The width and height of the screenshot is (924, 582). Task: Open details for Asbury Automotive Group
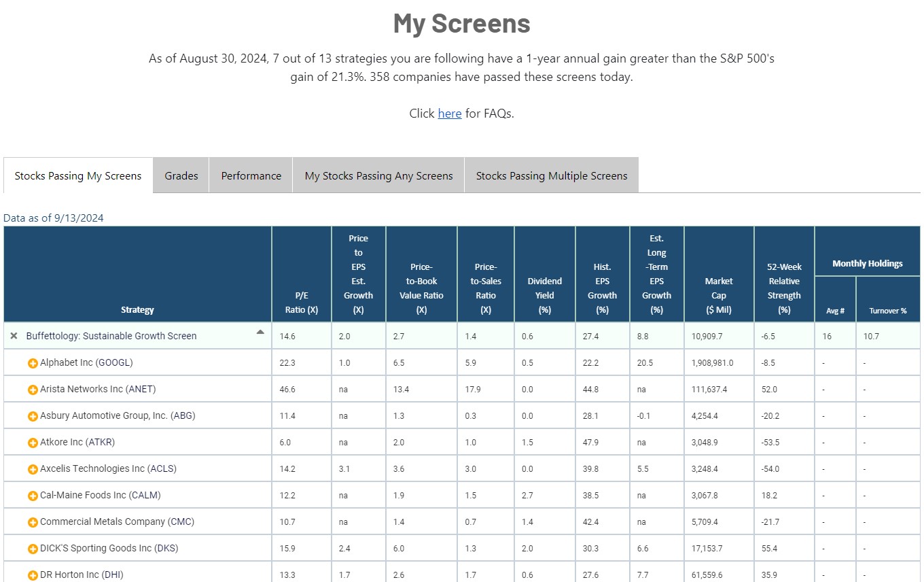[33, 415]
